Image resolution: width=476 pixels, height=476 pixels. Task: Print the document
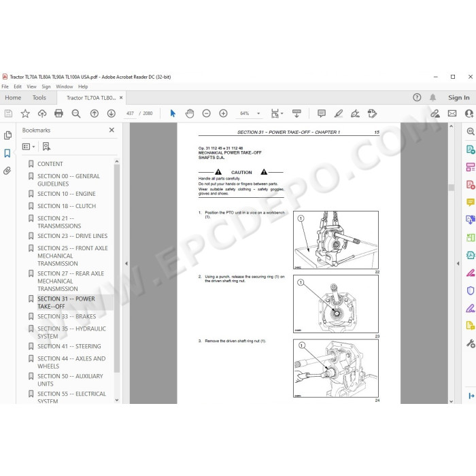tap(58, 114)
